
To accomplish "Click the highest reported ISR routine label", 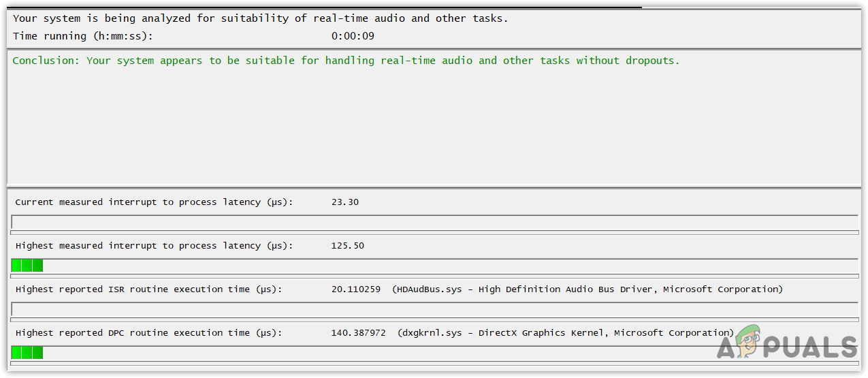I will tap(148, 289).
